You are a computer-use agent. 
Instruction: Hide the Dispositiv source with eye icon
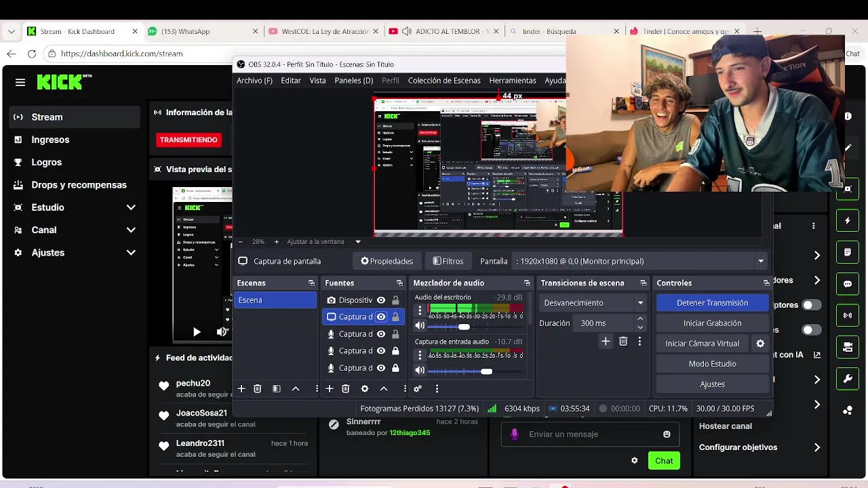pyautogui.click(x=381, y=300)
